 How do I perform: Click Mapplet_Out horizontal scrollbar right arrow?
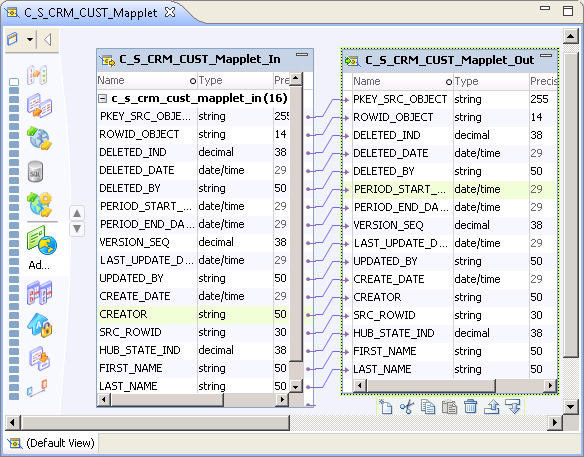click(550, 385)
